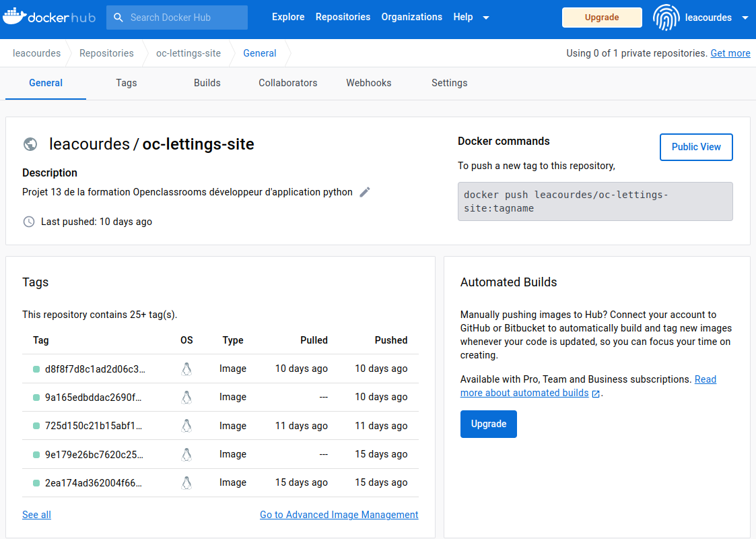Click the Linux penguin icon for d8f8f7d8c1ad2d06c3 tag
Screen dimensions: 756x539
[186, 369]
